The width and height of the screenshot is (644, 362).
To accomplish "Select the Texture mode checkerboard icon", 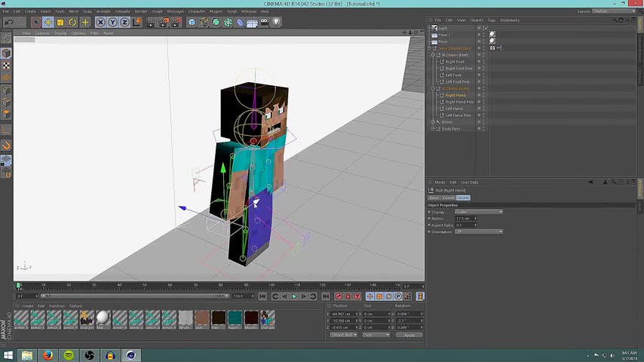I will 6,66.
